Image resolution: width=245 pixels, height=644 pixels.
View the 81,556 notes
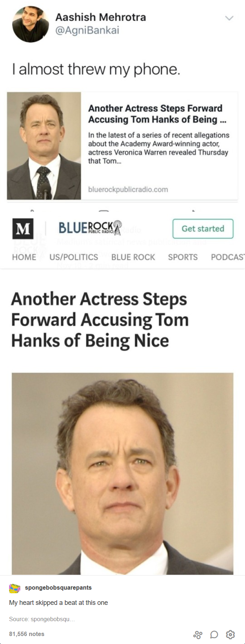coord(26,634)
